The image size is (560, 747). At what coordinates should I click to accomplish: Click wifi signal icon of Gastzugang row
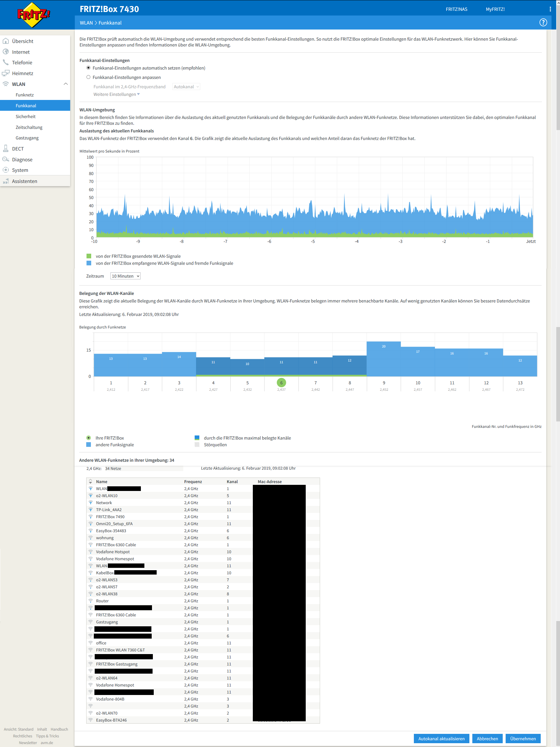pos(91,622)
